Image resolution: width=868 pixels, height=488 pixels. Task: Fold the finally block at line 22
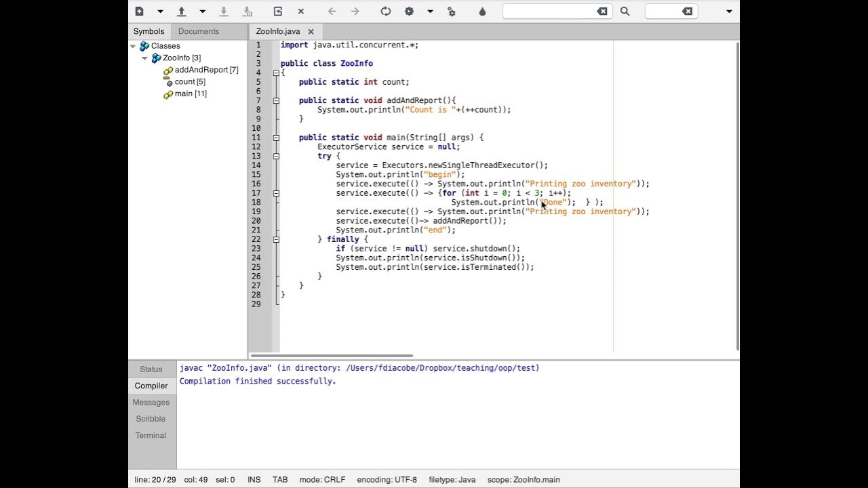tap(276, 239)
